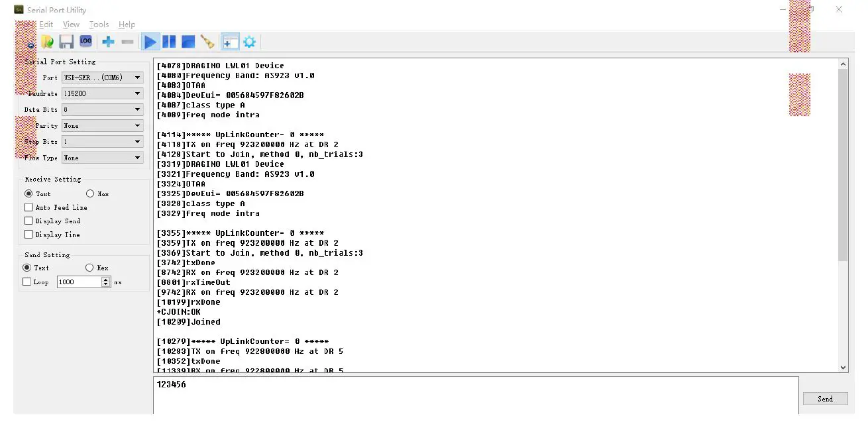Click the '+CJOIN:OK' log line
868x424 pixels.
[x=178, y=312]
